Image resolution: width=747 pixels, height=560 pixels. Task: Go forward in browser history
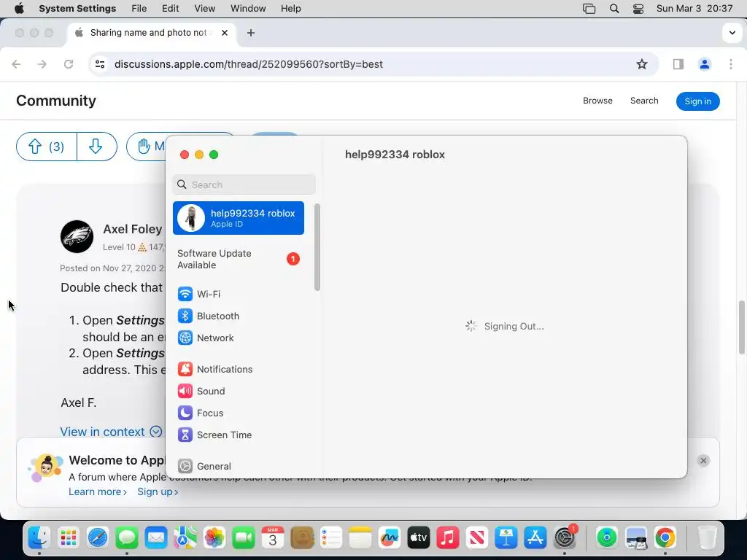(x=42, y=64)
